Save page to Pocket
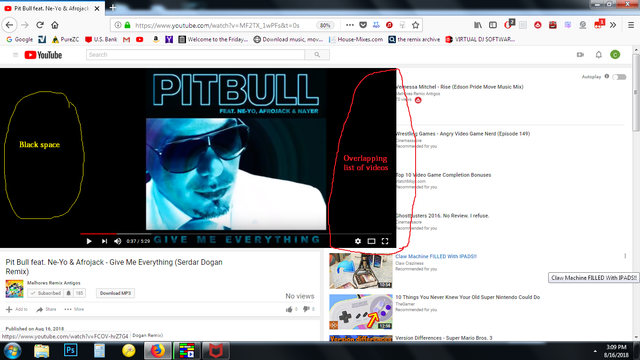Viewport: 640px width, 360px height. click(x=363, y=25)
